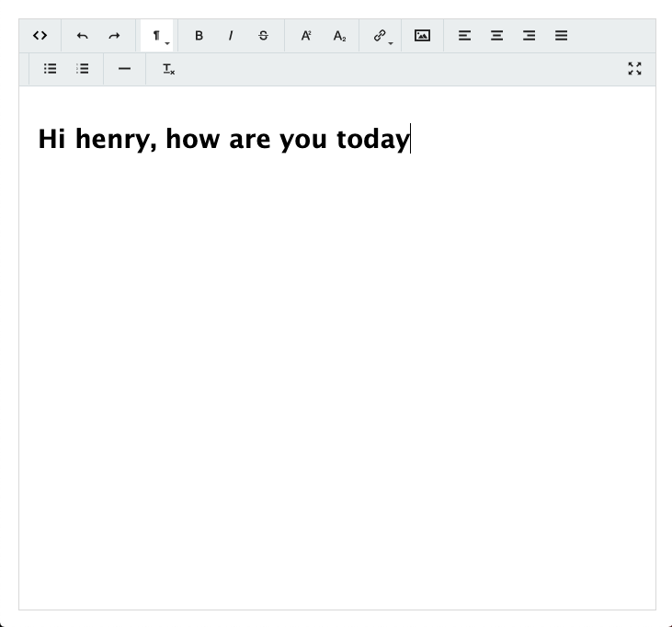The image size is (672, 627).
Task: Apply superscript formatting
Action: pos(306,36)
